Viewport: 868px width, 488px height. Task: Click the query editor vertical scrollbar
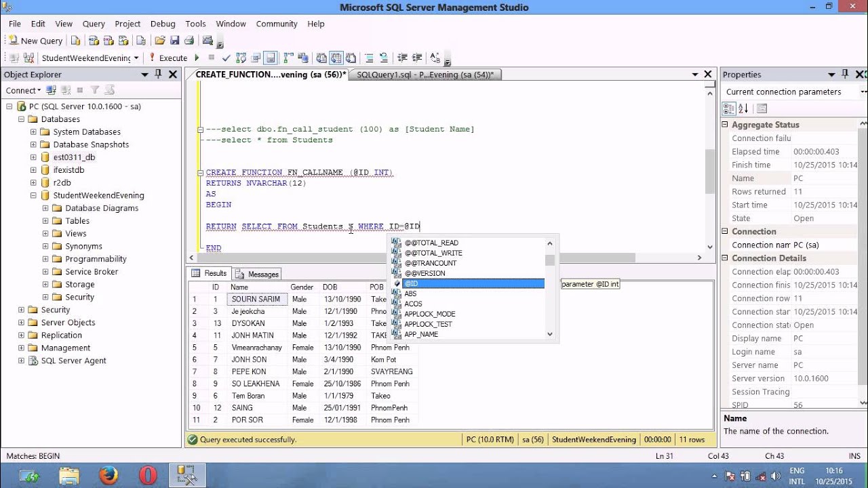[x=709, y=171]
